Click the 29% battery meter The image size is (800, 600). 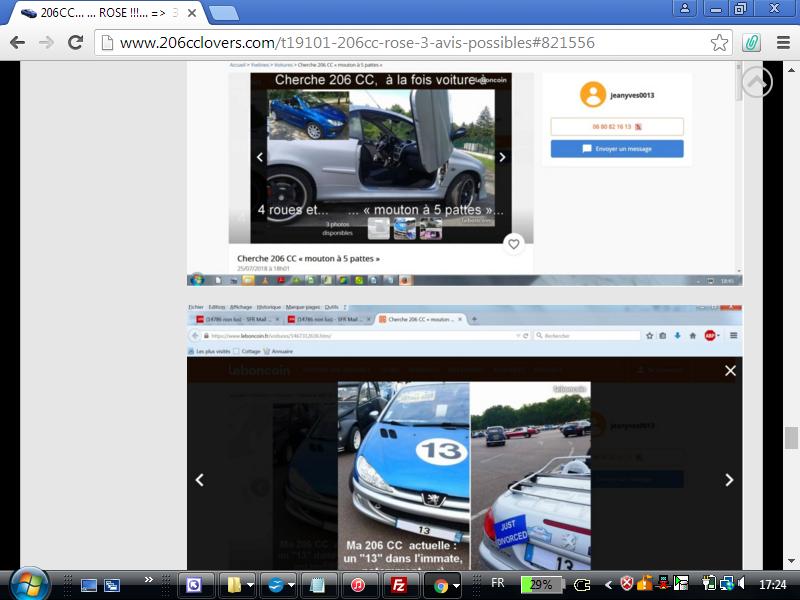point(541,585)
